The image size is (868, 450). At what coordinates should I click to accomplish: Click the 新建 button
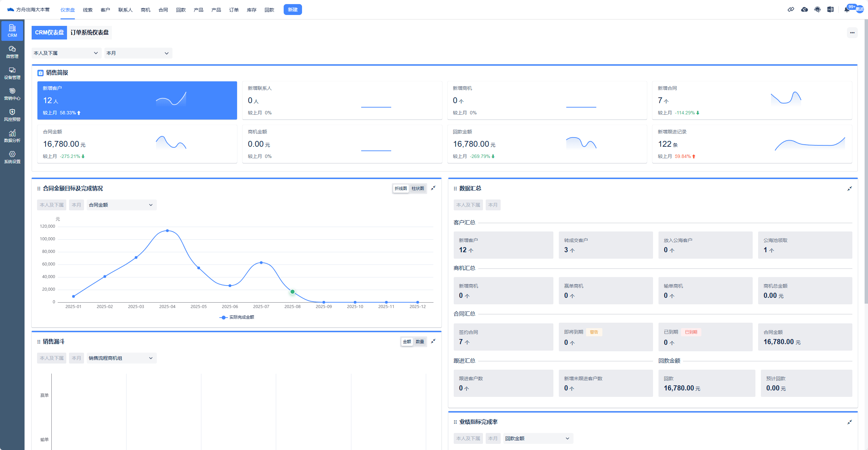tap(293, 10)
